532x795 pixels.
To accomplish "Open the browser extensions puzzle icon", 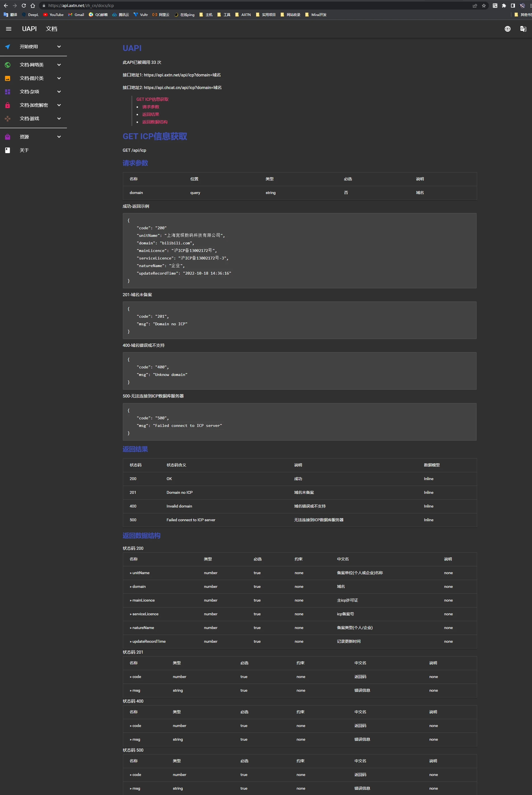I will [504, 5].
